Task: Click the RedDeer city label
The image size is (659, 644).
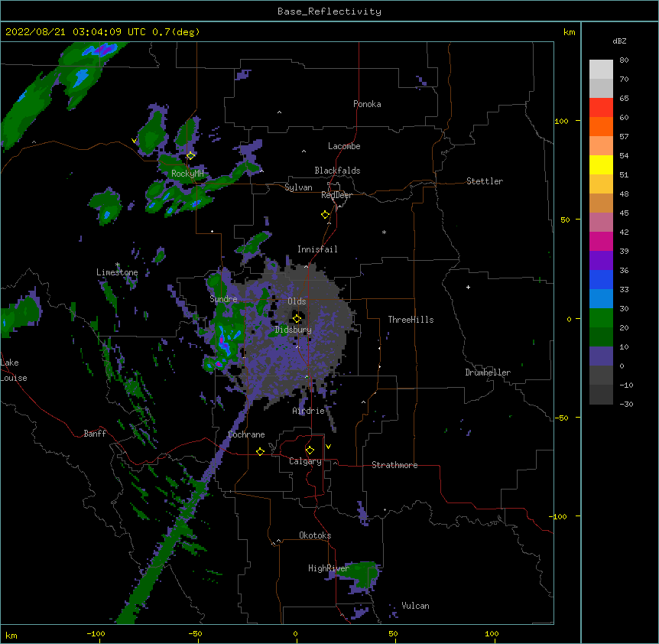Action: pos(336,195)
